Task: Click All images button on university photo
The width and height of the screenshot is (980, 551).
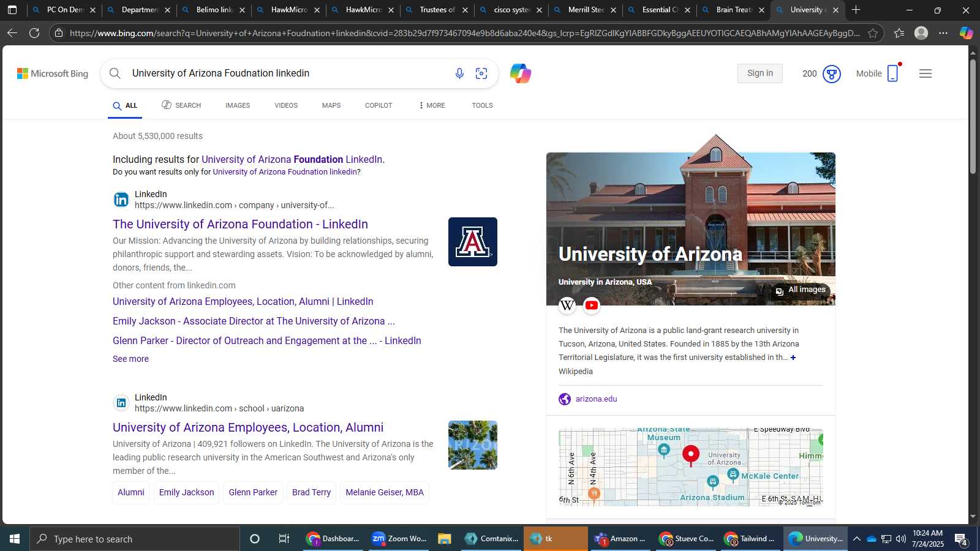Action: pos(801,290)
